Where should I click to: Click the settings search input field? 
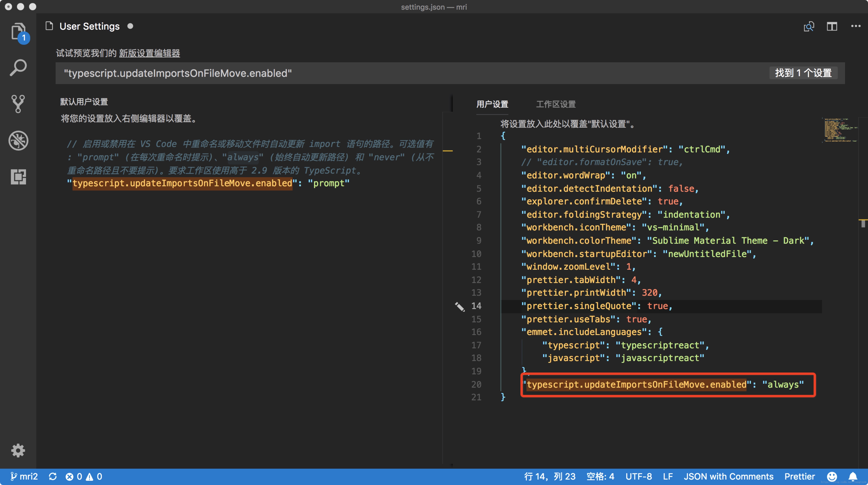[x=303, y=73]
